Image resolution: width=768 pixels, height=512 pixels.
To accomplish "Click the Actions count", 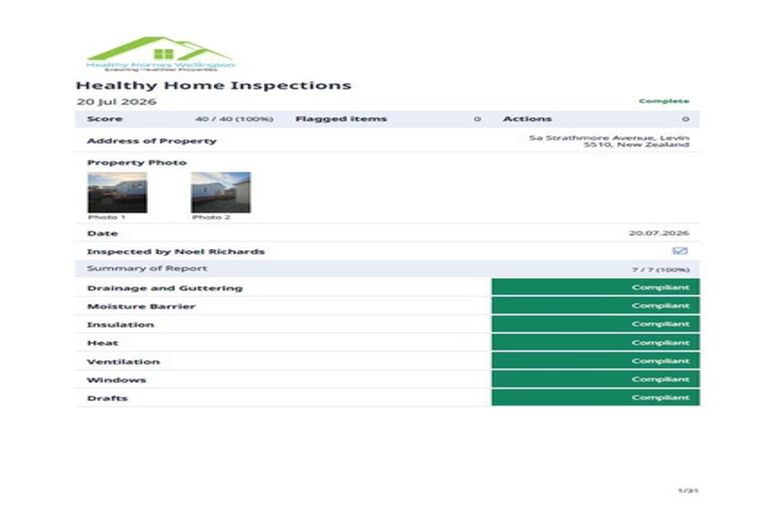I will point(686,119).
